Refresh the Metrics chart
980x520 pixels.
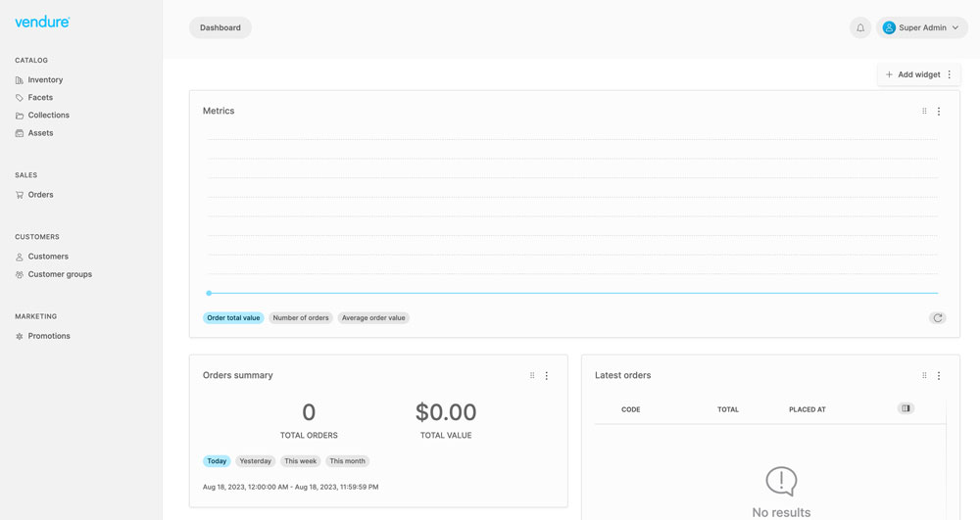tap(938, 318)
